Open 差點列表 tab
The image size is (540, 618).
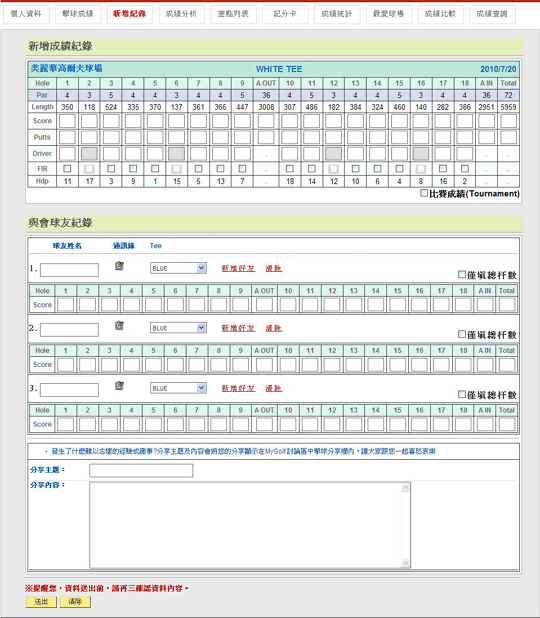[x=233, y=14]
